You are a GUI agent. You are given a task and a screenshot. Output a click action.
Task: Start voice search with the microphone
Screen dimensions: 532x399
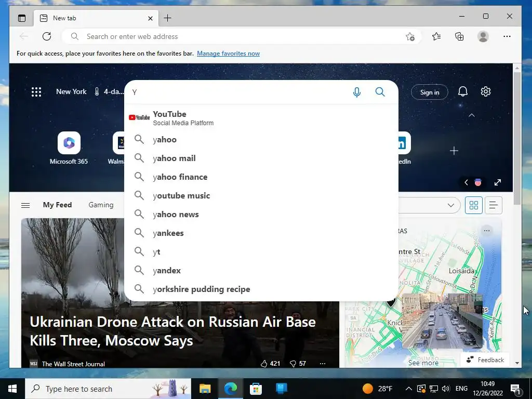coord(356,92)
